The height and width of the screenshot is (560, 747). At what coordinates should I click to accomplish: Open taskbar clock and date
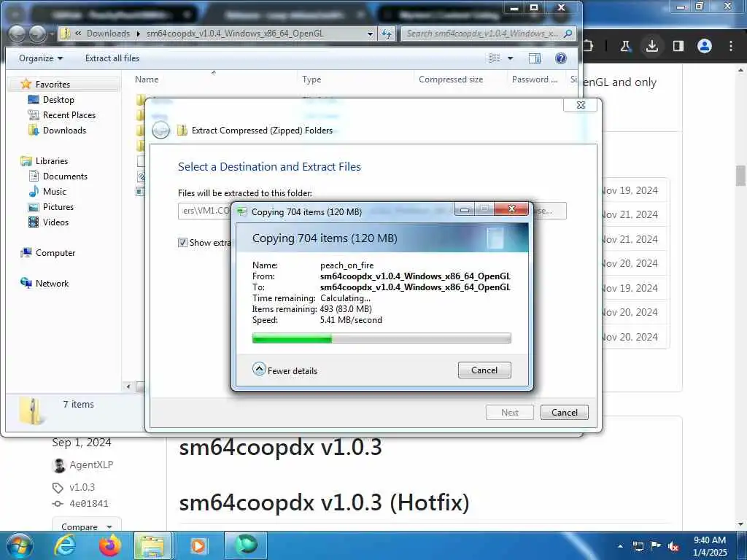tap(710, 546)
